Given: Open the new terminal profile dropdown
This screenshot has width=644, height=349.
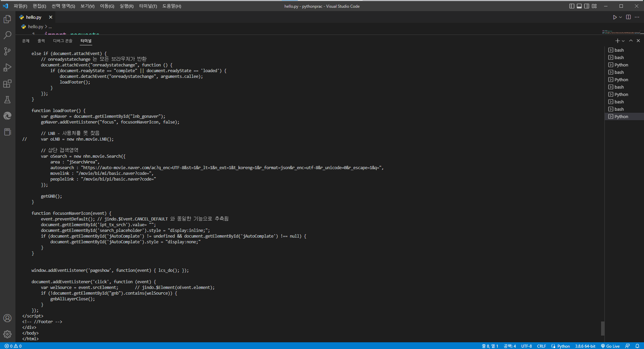Looking at the screenshot, I should click(x=623, y=41).
